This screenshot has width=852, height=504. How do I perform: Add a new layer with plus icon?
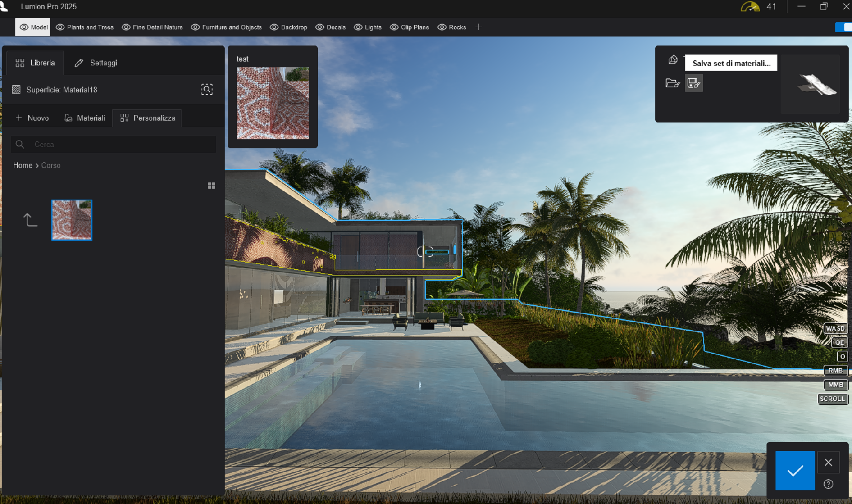pyautogui.click(x=478, y=27)
